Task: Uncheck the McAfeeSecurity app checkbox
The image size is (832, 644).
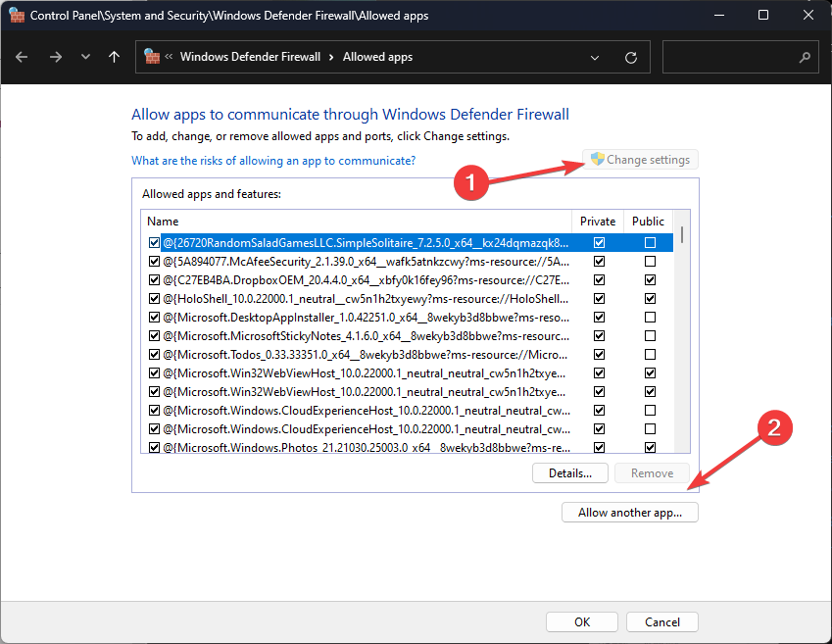Action: click(154, 262)
